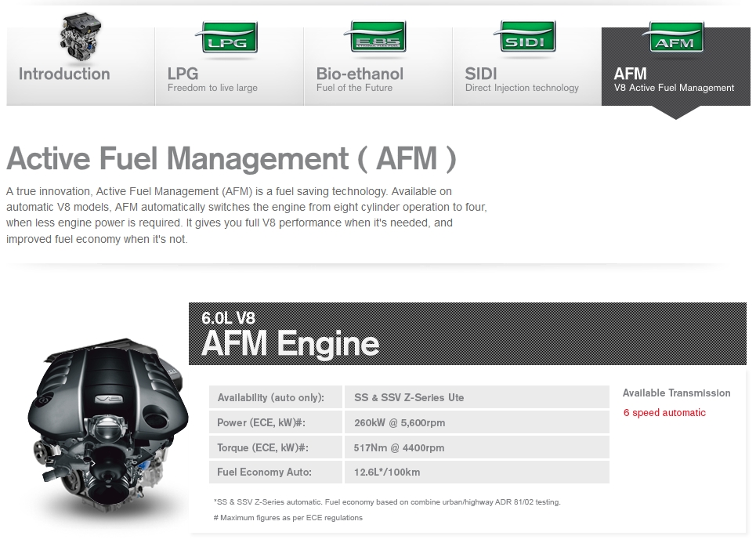This screenshot has height=543, width=756.
Task: Click the V8 engine image
Action: pyautogui.click(x=107, y=425)
